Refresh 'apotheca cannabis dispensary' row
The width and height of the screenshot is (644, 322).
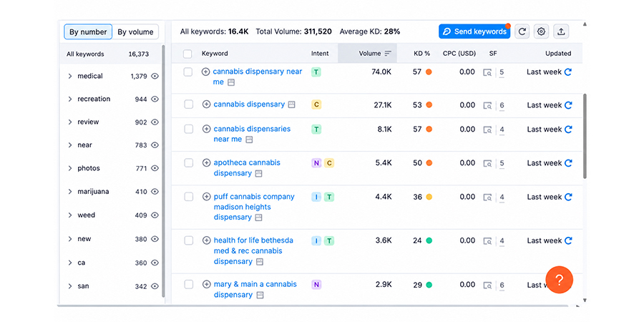click(x=568, y=163)
